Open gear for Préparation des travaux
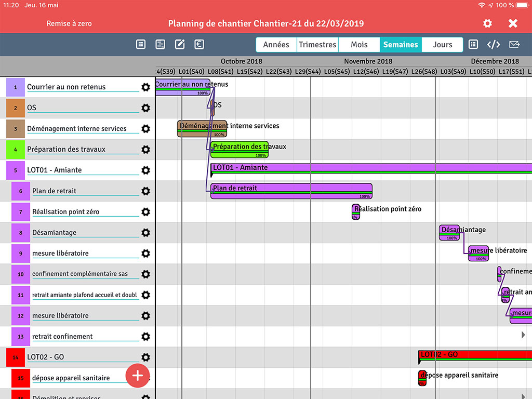The width and height of the screenshot is (532, 399). [146, 149]
